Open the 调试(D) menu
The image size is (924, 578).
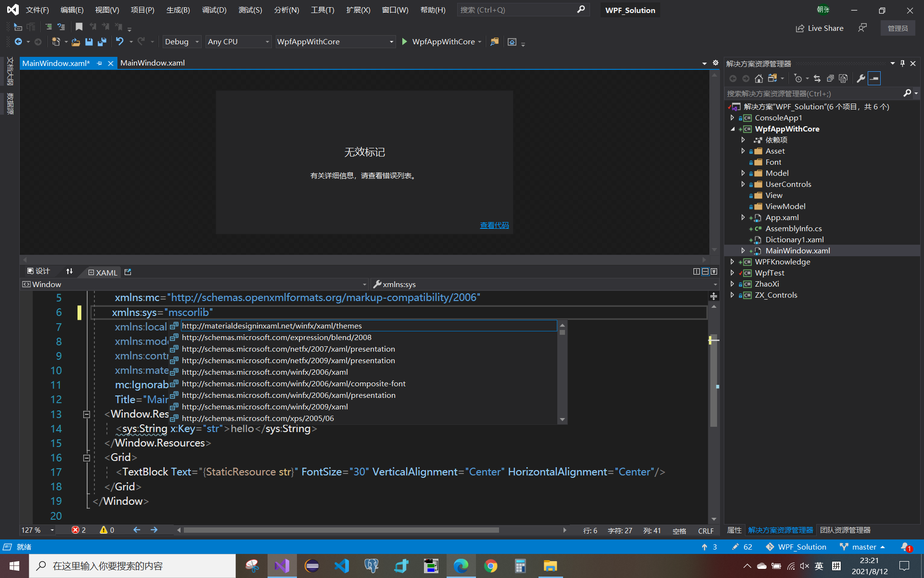click(x=214, y=10)
